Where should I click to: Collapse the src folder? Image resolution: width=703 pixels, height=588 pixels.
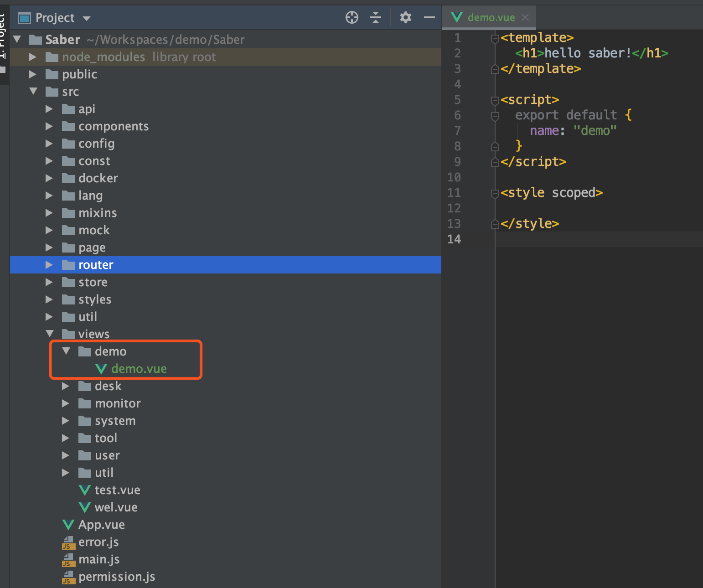[33, 91]
